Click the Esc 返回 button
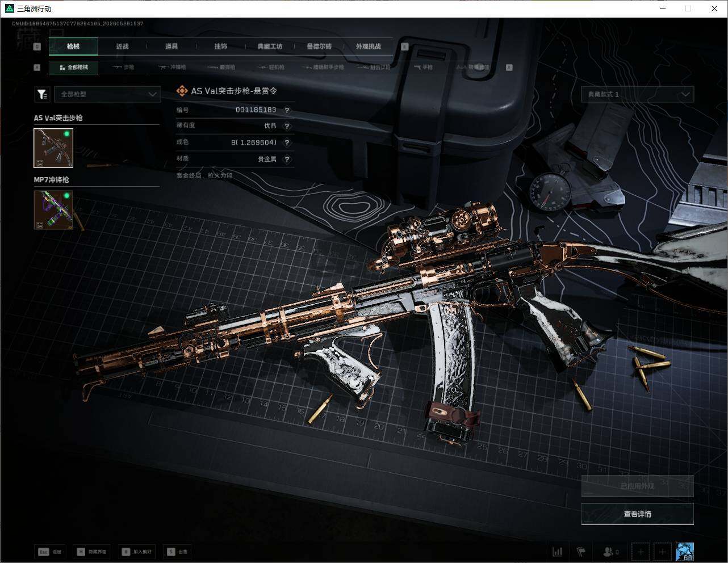Viewport: 728px width, 563px height. (50, 552)
